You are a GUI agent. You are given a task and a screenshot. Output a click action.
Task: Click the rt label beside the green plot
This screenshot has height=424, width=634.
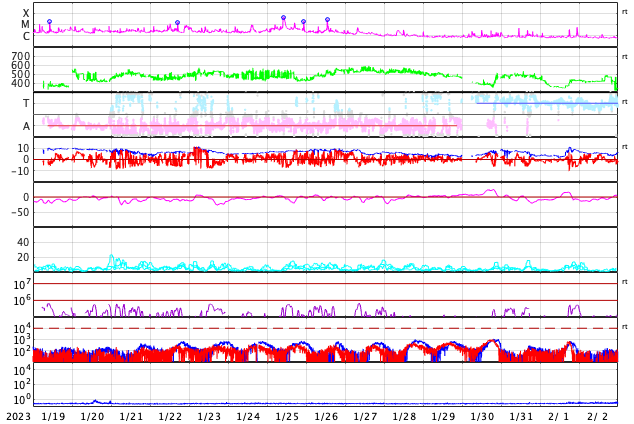pos(625,57)
